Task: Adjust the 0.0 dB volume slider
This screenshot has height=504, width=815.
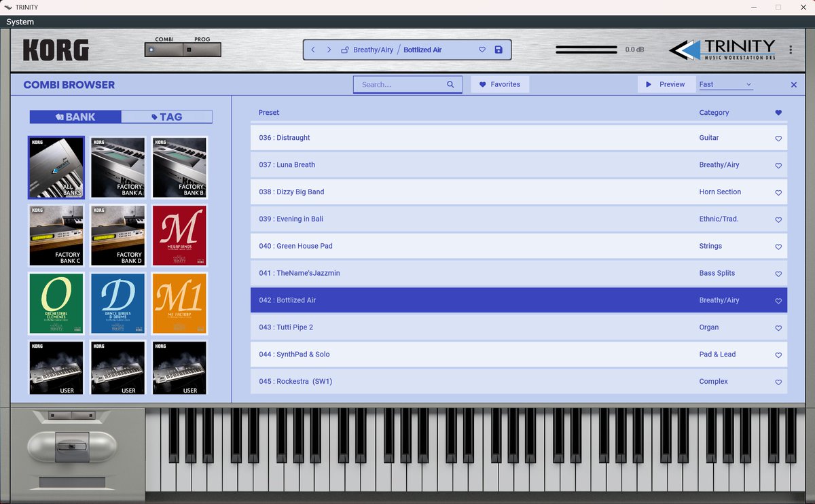Action: [x=587, y=49]
